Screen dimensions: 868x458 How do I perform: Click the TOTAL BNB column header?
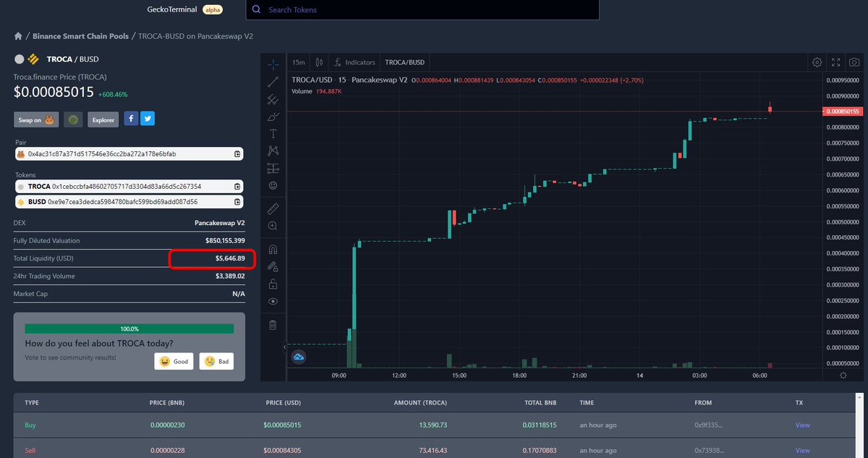(x=540, y=403)
